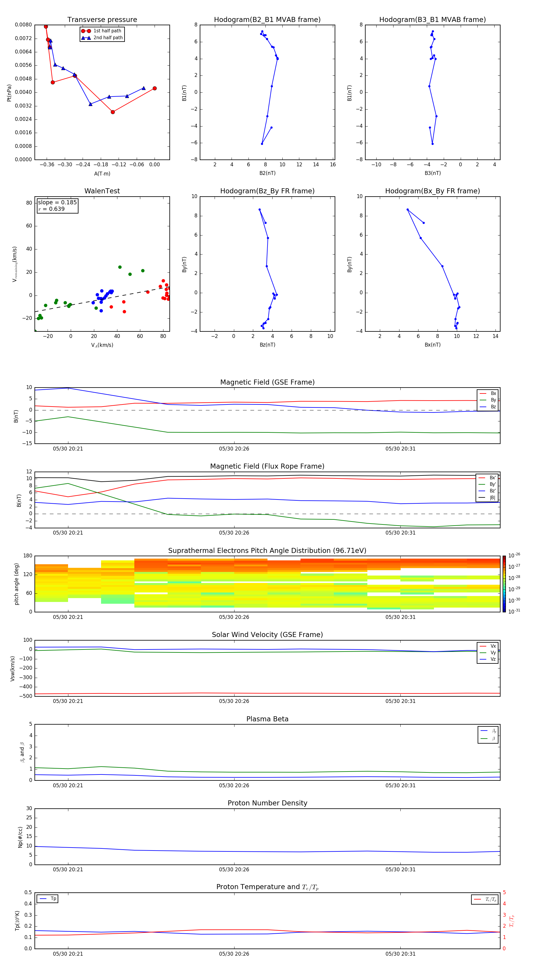Click the 'Vz' entry in velocity legend

(x=488, y=659)
